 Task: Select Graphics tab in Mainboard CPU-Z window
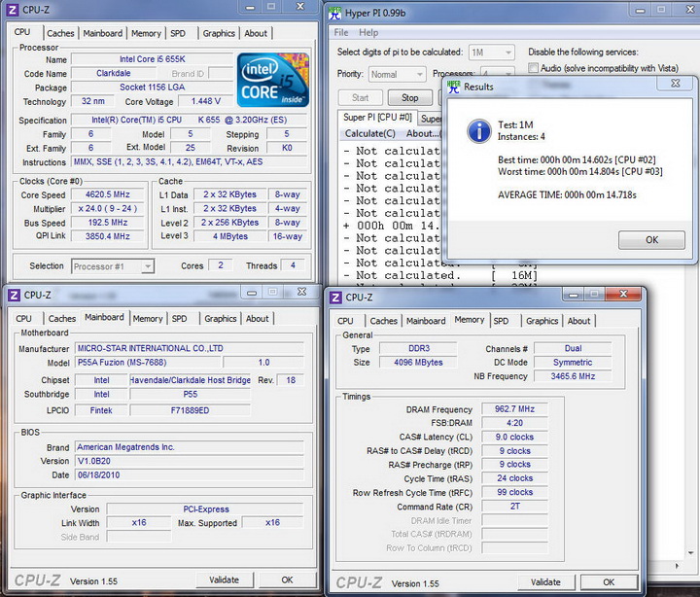point(221,319)
